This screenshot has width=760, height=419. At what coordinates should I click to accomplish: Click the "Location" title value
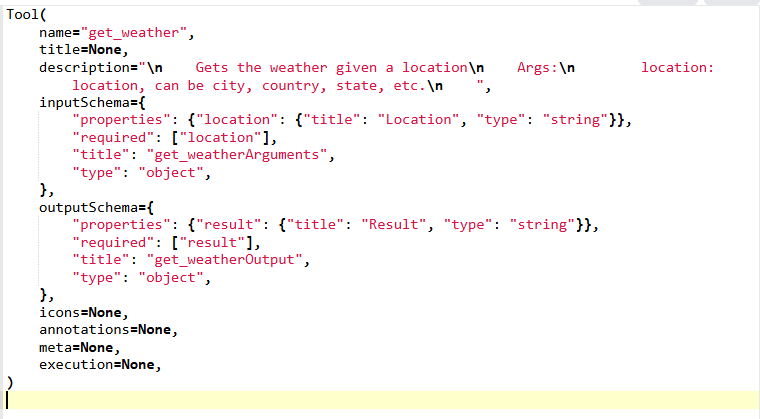pyautogui.click(x=418, y=119)
